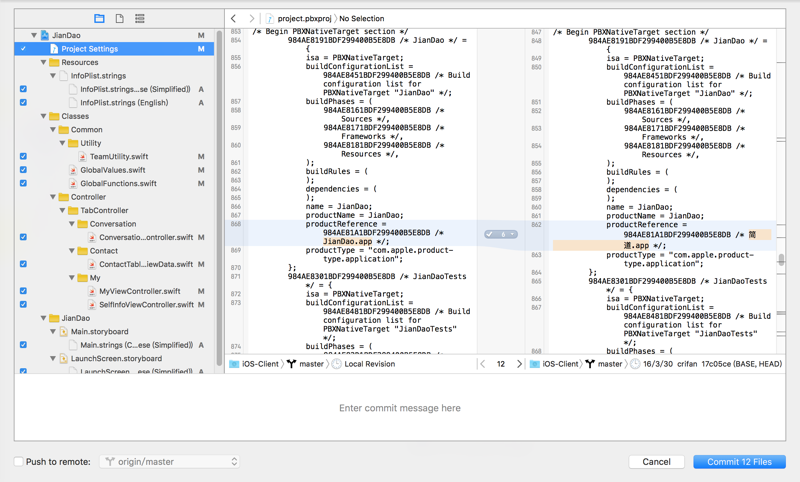This screenshot has width=800, height=482.
Task: Select Main.strings (C...ese (Simplified)) file
Action: point(136,345)
